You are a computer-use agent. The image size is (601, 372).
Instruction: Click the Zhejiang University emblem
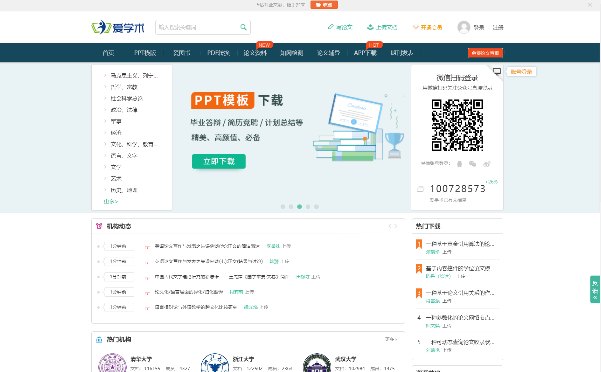pyautogui.click(x=215, y=363)
